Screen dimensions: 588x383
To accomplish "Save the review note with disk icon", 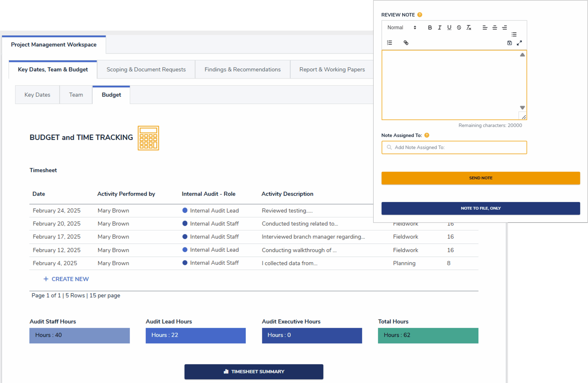I will tap(509, 43).
